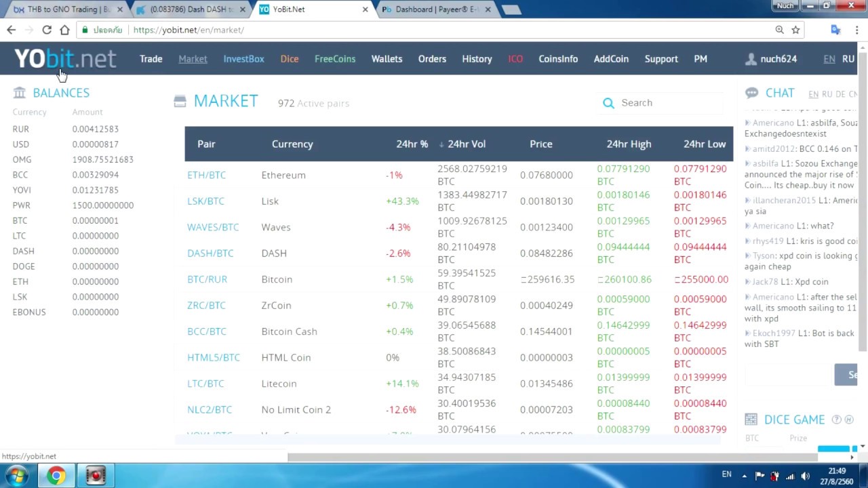Click the browser home icon
The image size is (868, 488).
64,30
